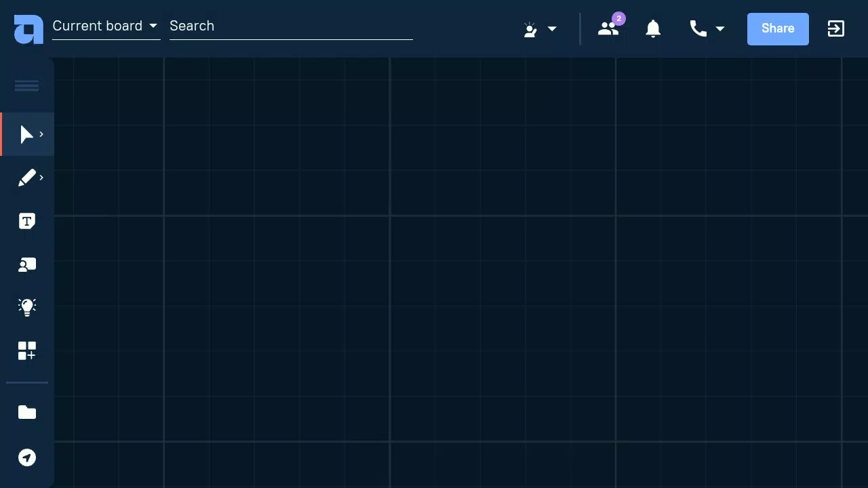
Task: Click the app logo in top-left corner
Action: pyautogui.click(x=28, y=29)
